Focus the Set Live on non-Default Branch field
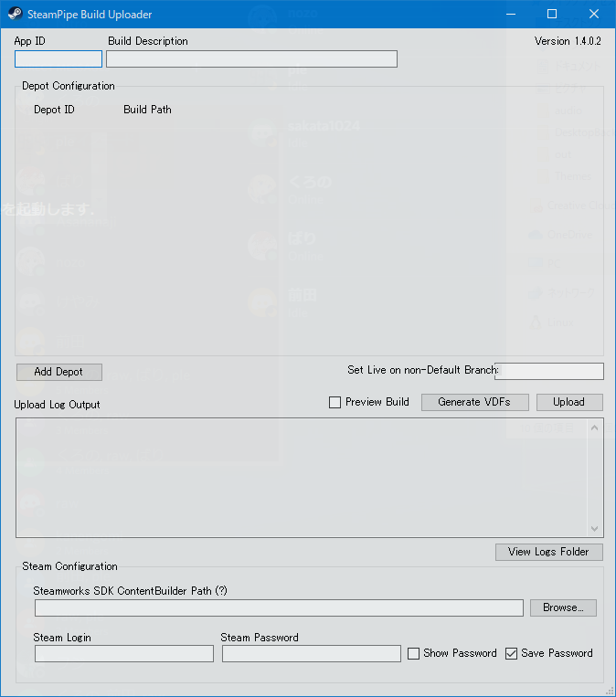 click(x=549, y=371)
